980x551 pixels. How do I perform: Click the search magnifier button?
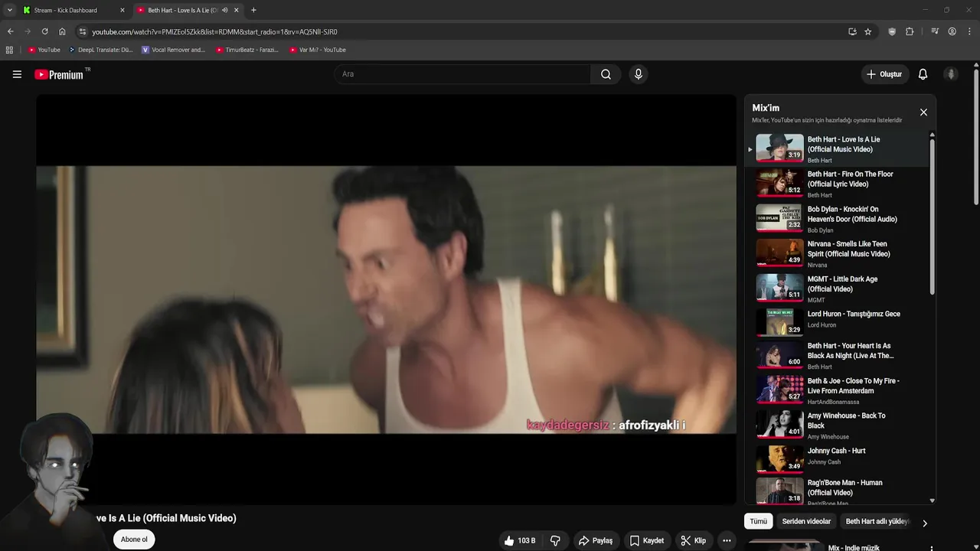606,74
